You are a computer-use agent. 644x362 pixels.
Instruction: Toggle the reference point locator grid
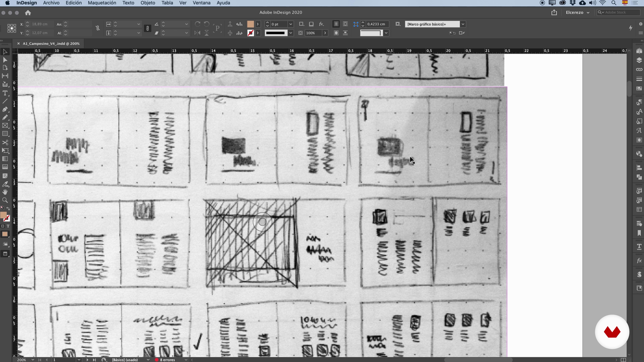12,28
